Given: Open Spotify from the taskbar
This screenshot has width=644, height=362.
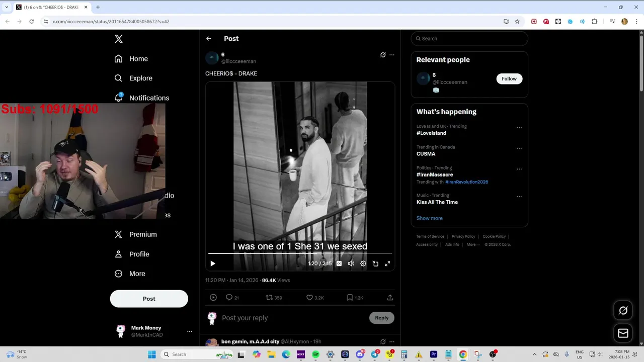Looking at the screenshot, I should (315, 354).
